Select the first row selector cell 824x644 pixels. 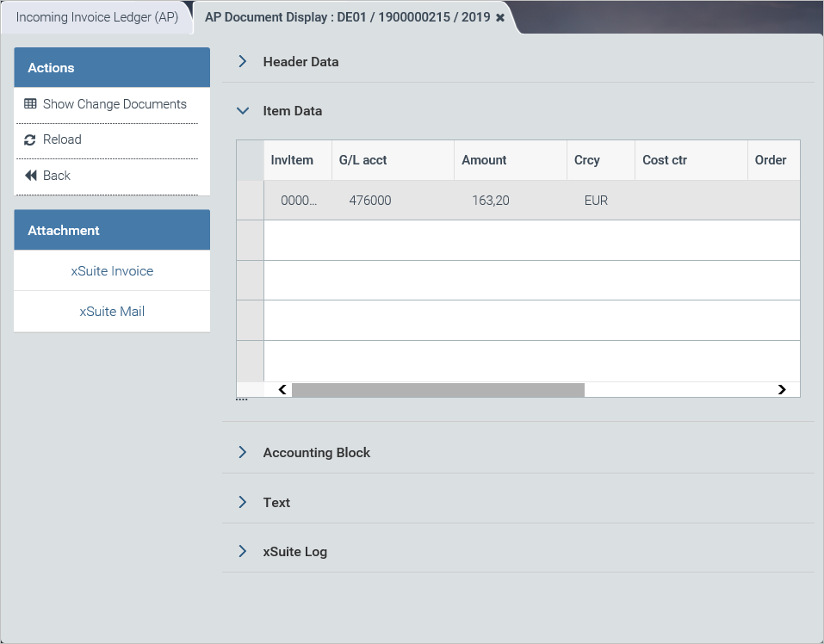[250, 201]
